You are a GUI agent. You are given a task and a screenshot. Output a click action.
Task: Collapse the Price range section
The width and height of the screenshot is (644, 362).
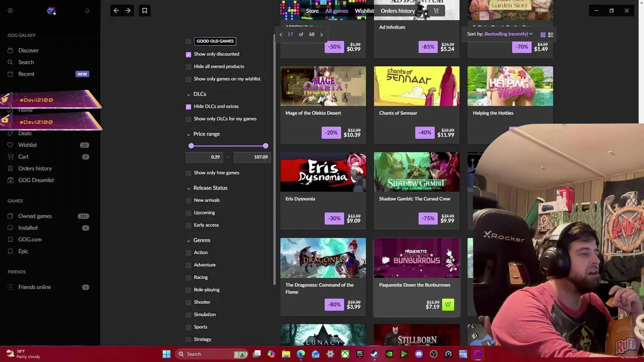point(189,134)
